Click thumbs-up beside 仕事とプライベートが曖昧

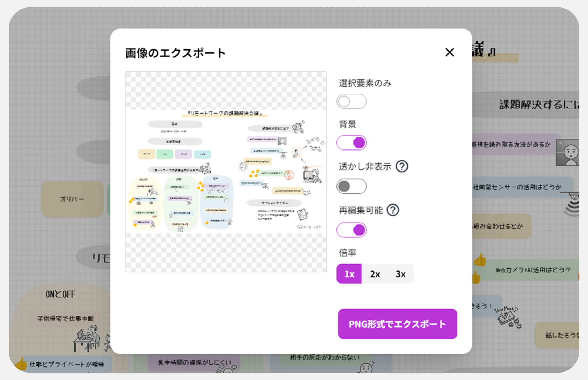[21, 364]
